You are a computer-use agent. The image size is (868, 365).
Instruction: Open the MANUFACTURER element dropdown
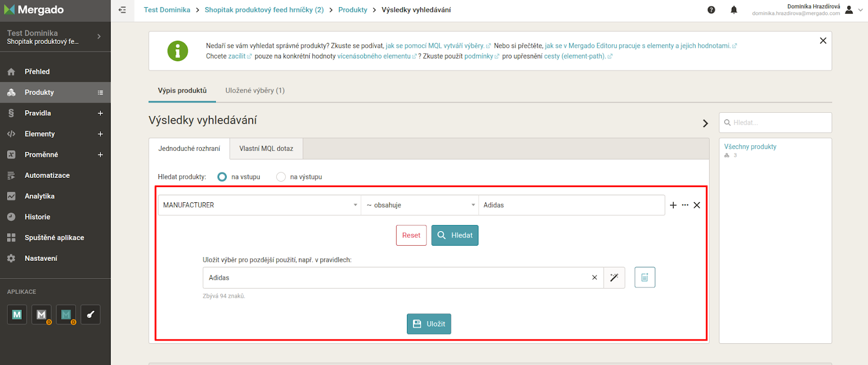pos(259,205)
